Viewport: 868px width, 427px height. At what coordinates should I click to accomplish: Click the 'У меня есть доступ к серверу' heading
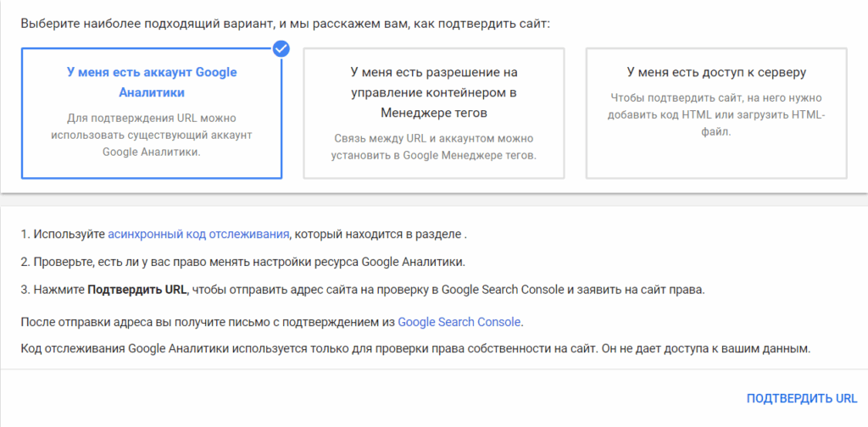tap(715, 73)
